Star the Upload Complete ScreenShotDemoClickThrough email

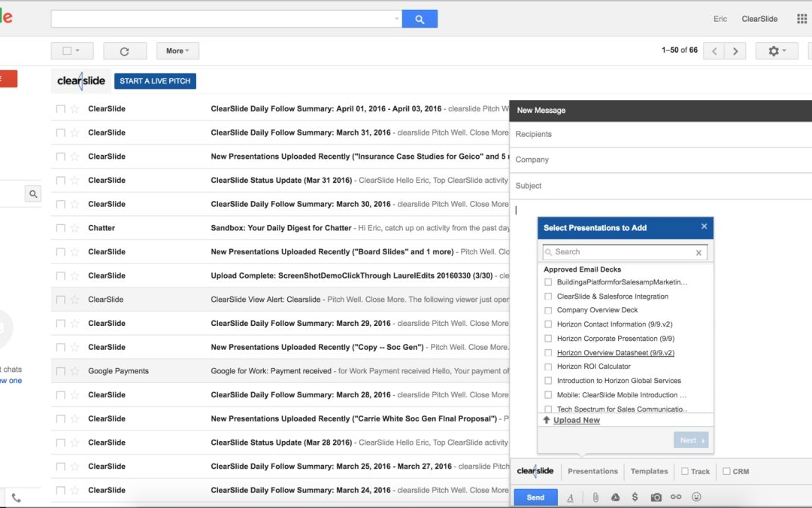tap(74, 275)
